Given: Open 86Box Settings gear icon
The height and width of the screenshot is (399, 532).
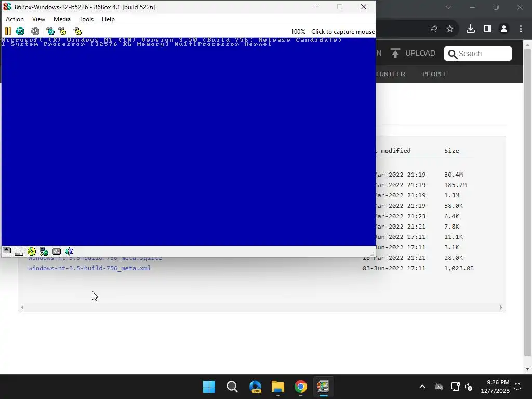Looking at the screenshot, I should pos(77,31).
